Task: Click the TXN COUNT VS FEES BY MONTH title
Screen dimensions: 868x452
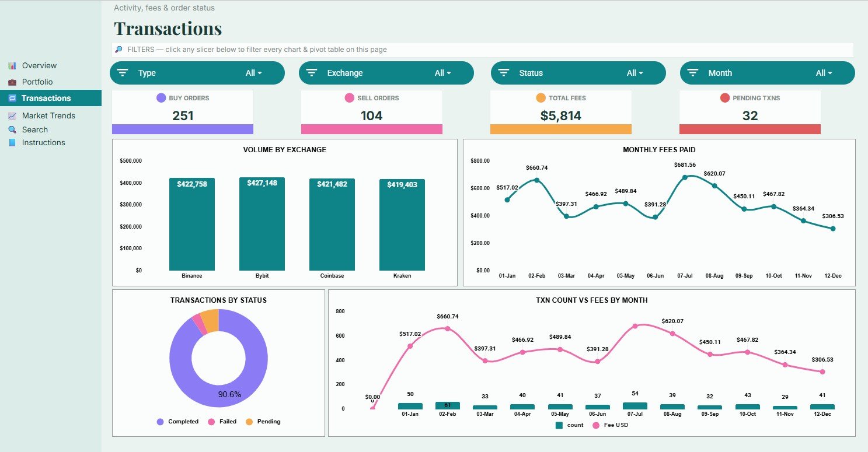Action: [x=591, y=300]
